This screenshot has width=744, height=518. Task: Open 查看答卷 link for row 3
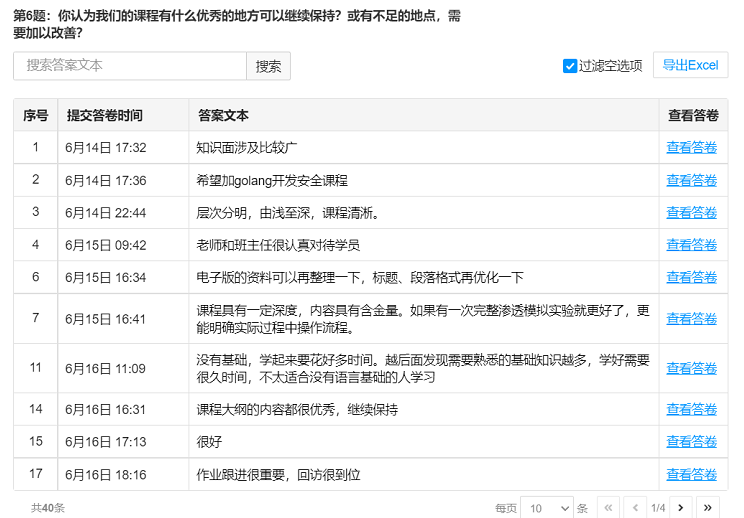pos(691,213)
